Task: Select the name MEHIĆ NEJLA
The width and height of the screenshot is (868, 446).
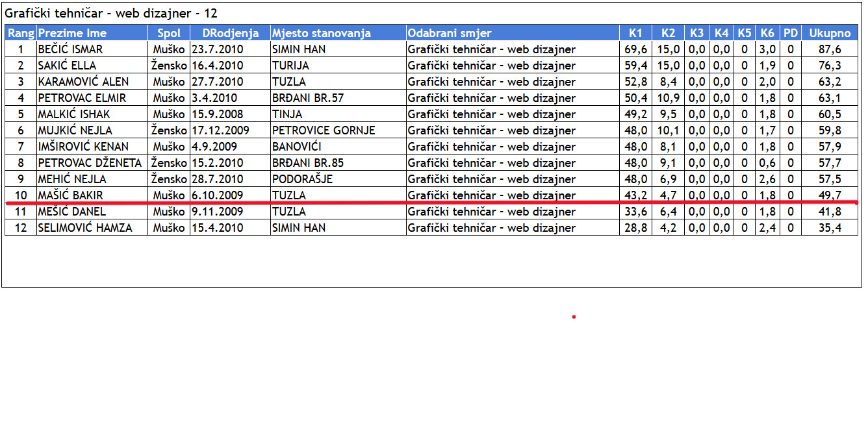Action: click(72, 179)
